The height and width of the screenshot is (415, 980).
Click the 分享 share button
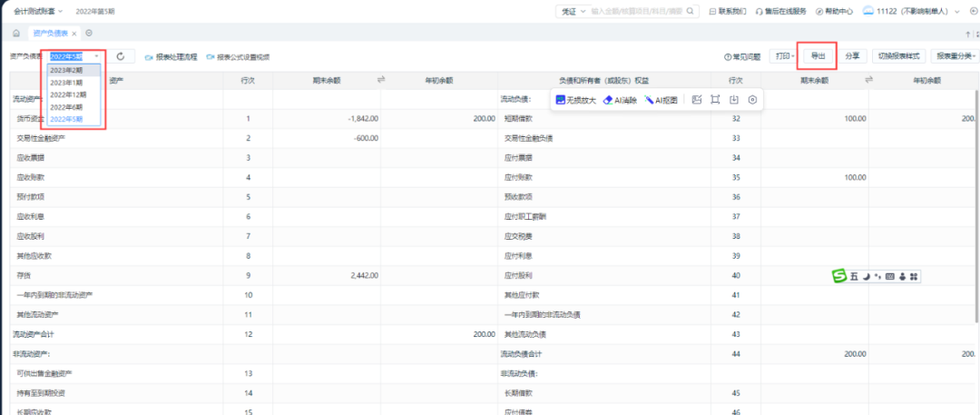point(852,56)
